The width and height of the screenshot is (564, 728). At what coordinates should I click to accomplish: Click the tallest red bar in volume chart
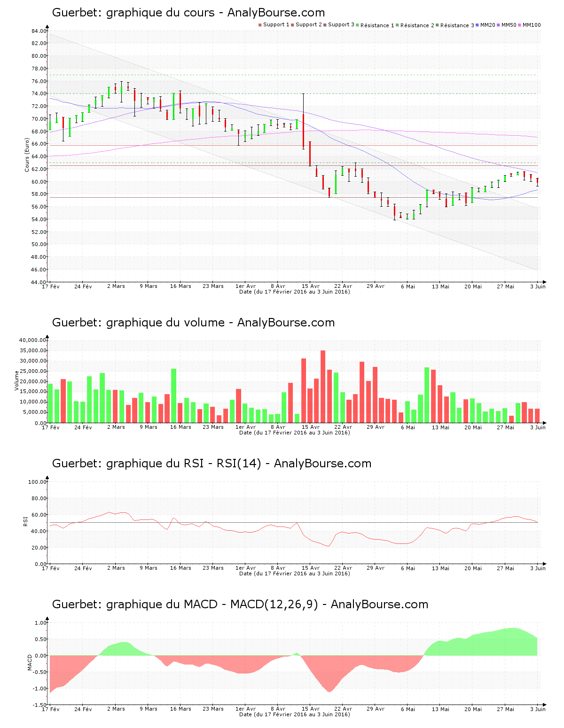click(323, 387)
